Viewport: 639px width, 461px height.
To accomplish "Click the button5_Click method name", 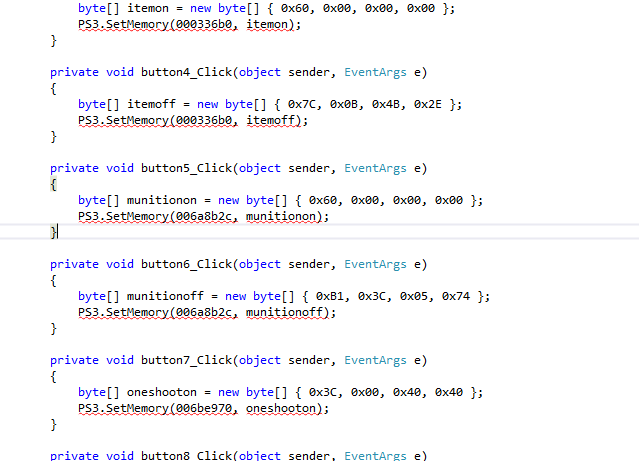I will click(186, 168).
